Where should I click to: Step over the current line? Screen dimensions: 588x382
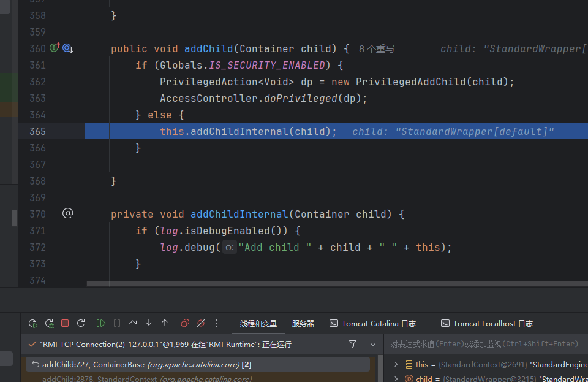tap(133, 323)
